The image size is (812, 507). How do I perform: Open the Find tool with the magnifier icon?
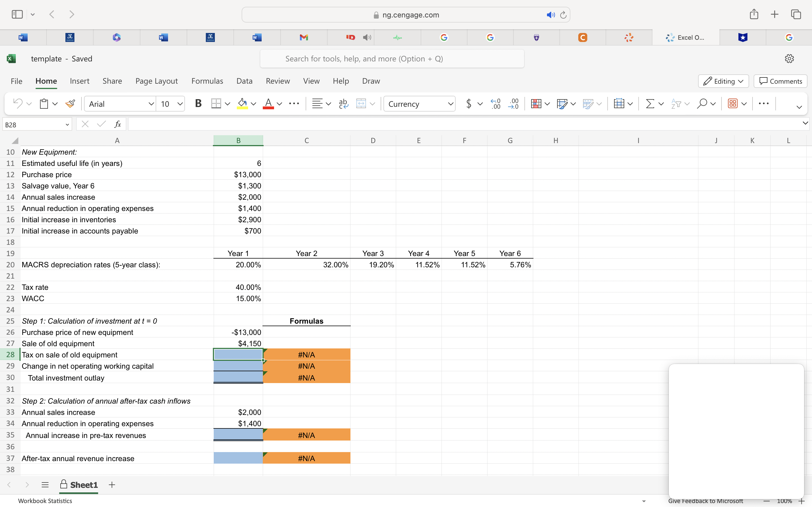tap(702, 104)
